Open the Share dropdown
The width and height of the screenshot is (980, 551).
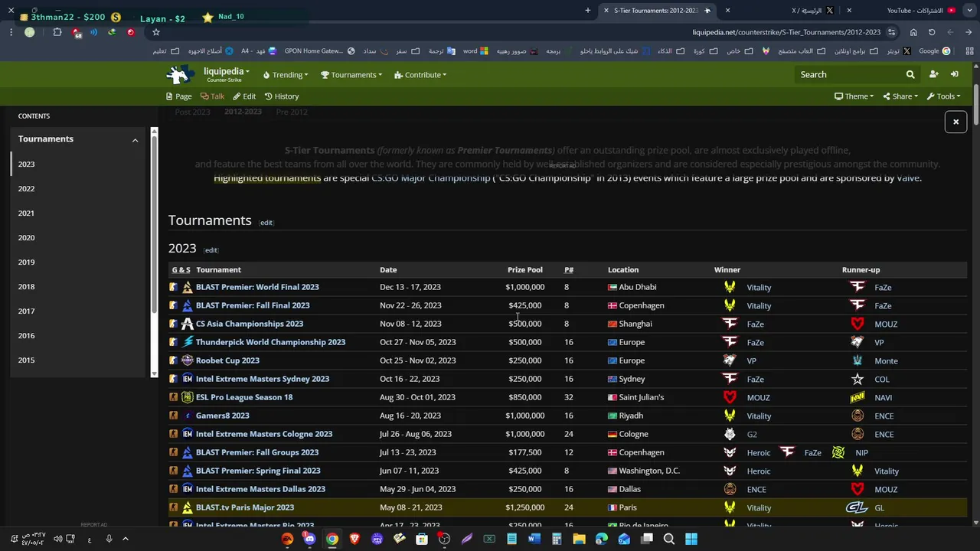[900, 96]
